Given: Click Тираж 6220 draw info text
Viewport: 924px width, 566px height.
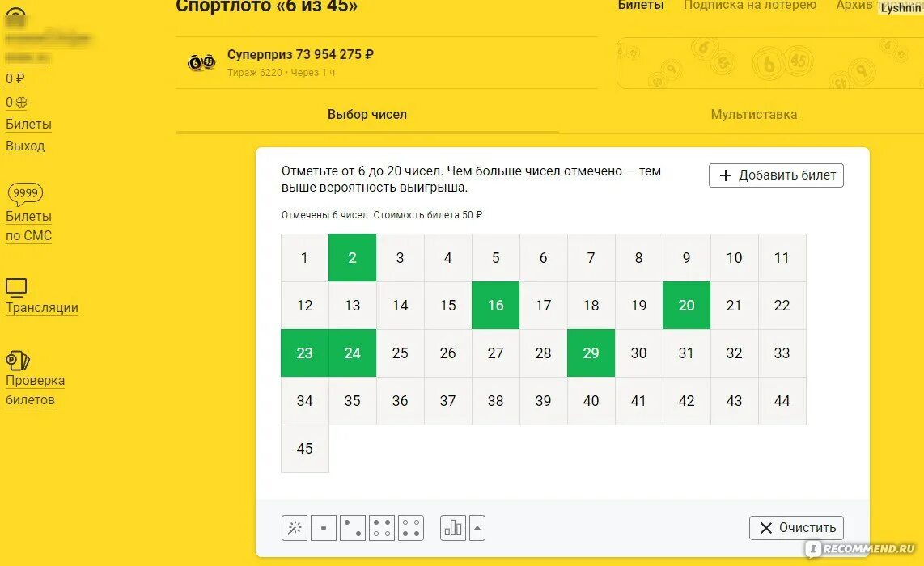Looking at the screenshot, I should pyautogui.click(x=281, y=73).
